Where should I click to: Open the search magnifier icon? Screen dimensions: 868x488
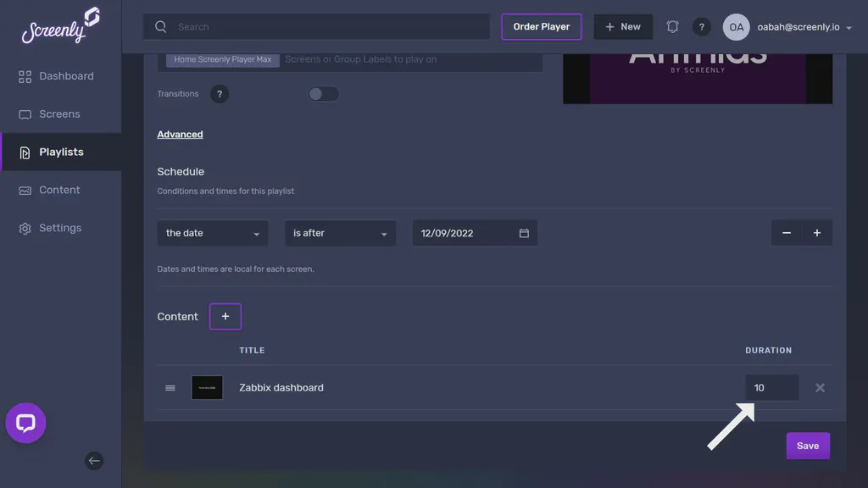[160, 26]
